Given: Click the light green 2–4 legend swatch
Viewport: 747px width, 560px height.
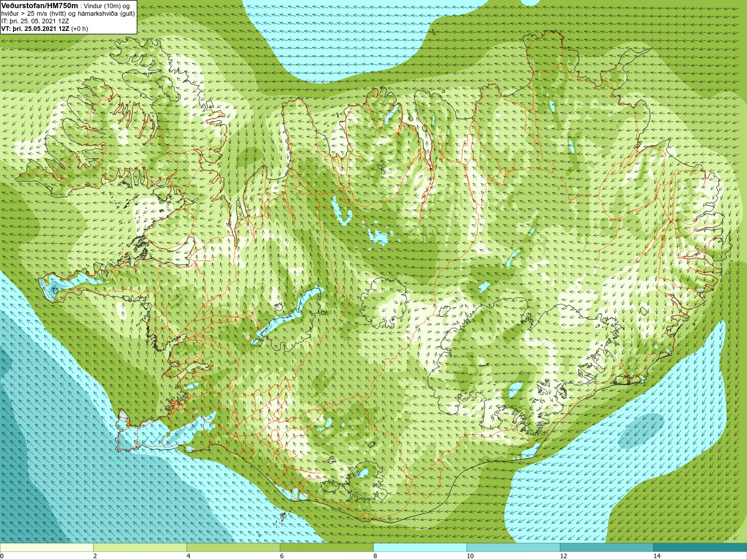Looking at the screenshot, I should (140, 548).
